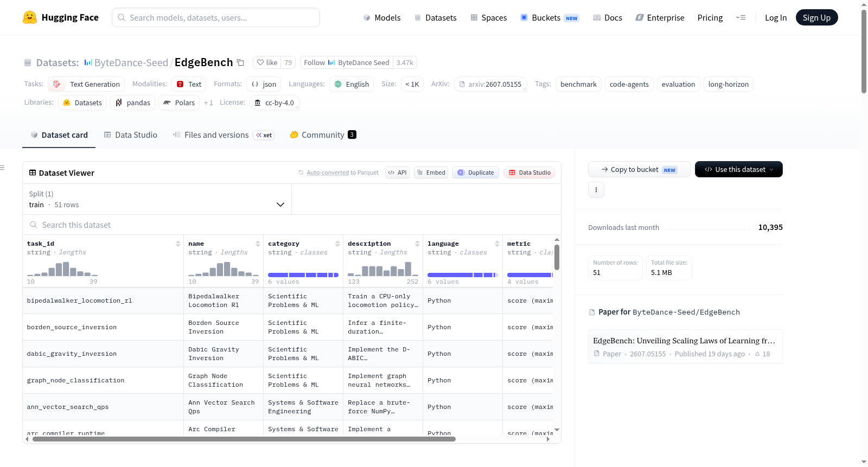
Task: Open the left sidebar toggle icon
Action: click(x=2, y=168)
